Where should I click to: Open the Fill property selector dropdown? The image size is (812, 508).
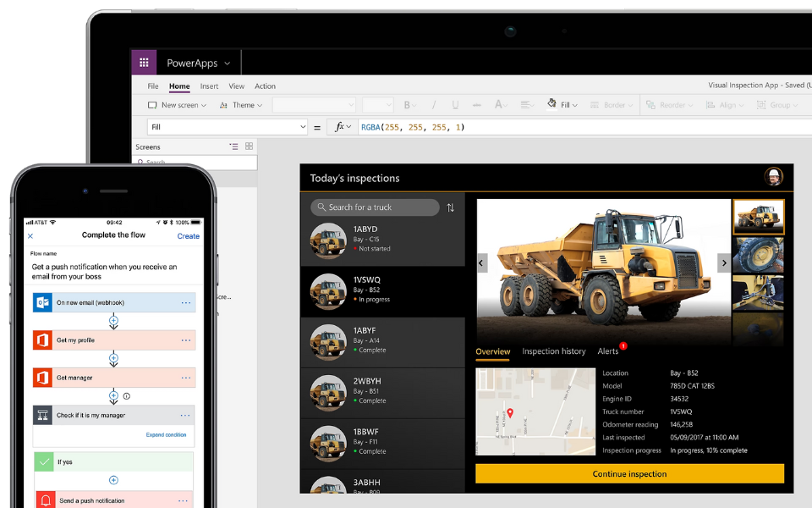228,127
